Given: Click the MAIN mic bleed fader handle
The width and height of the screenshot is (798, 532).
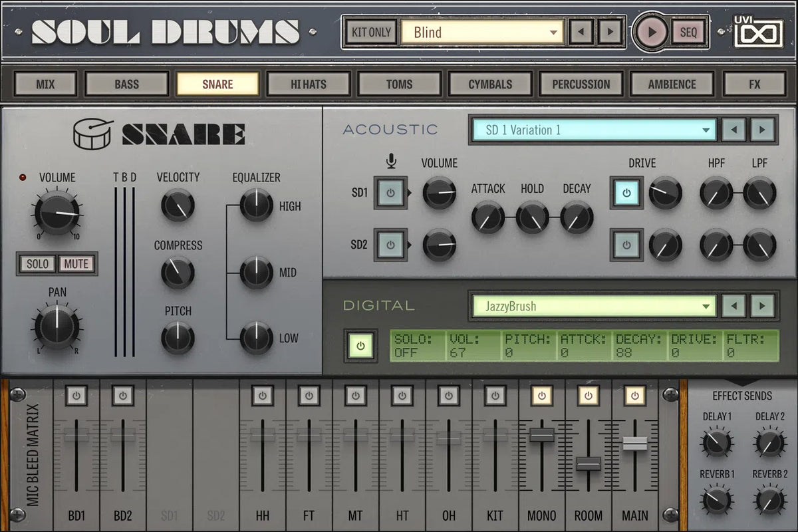Looking at the screenshot, I should (x=634, y=444).
